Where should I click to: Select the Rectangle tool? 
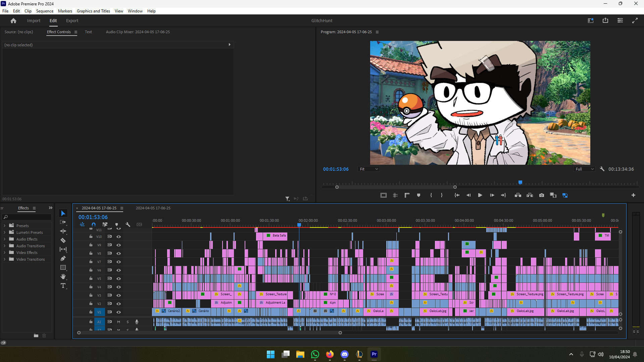(x=63, y=267)
